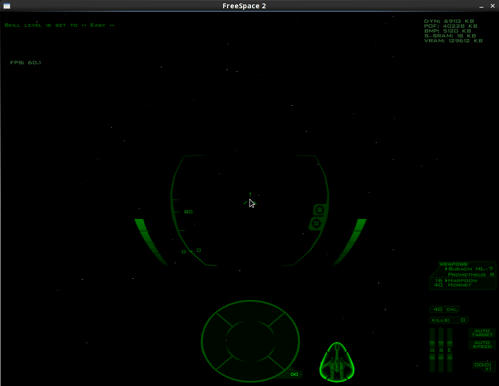Click the player ship shield icon

[337, 362]
